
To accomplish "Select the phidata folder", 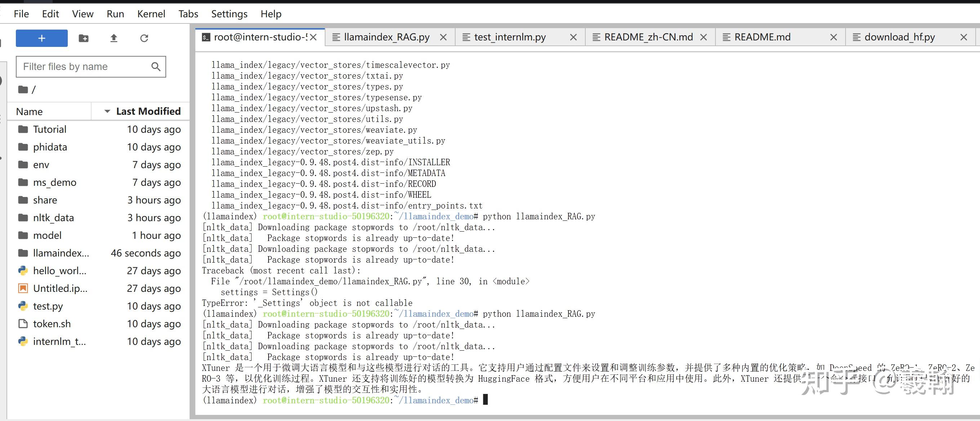I will click(99, 147).
